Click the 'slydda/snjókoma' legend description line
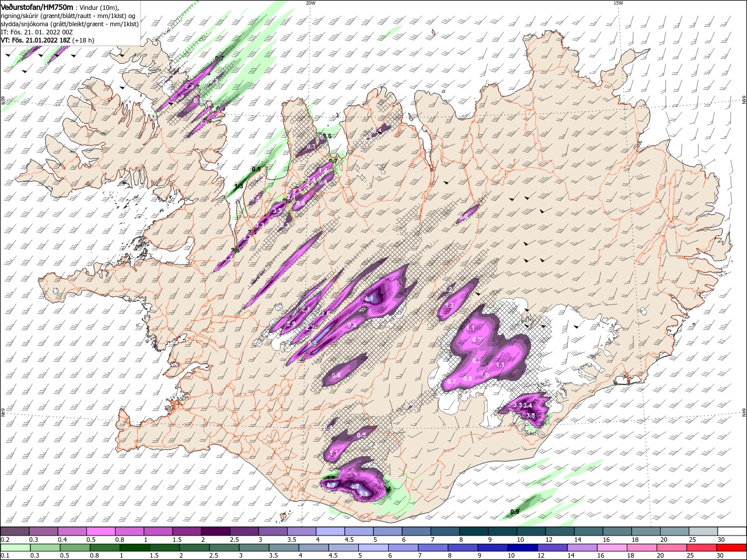The height and width of the screenshot is (560, 747). pos(69,24)
